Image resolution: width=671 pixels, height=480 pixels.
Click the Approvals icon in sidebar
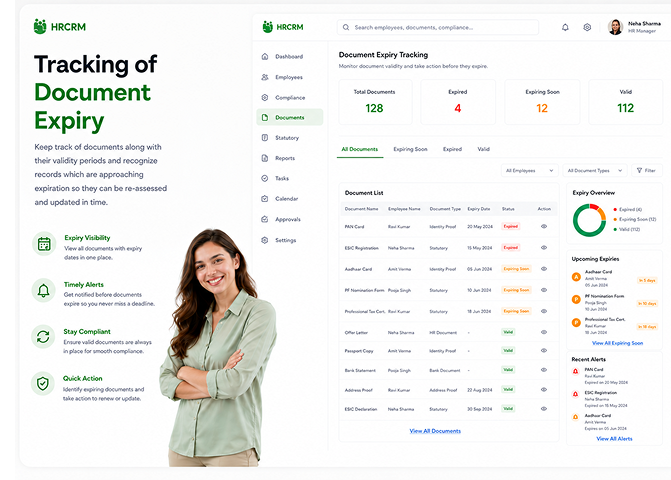[x=264, y=219]
